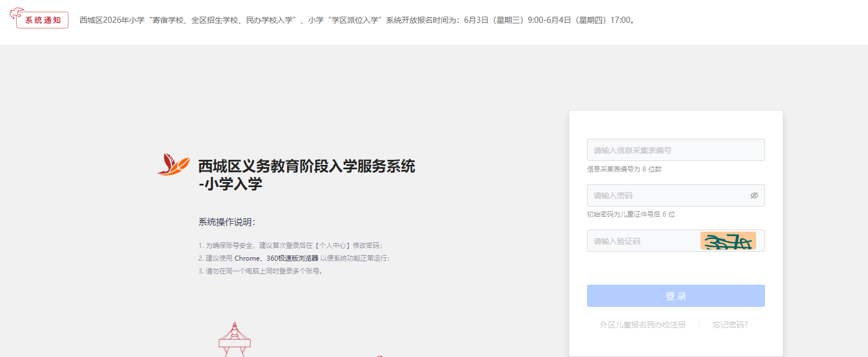868x357 pixels.
Task: Open the 忘记密码? link
Action: [x=731, y=325]
